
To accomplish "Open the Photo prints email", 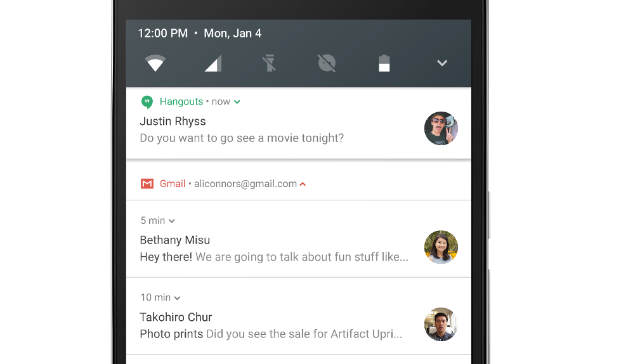I will pos(270,334).
